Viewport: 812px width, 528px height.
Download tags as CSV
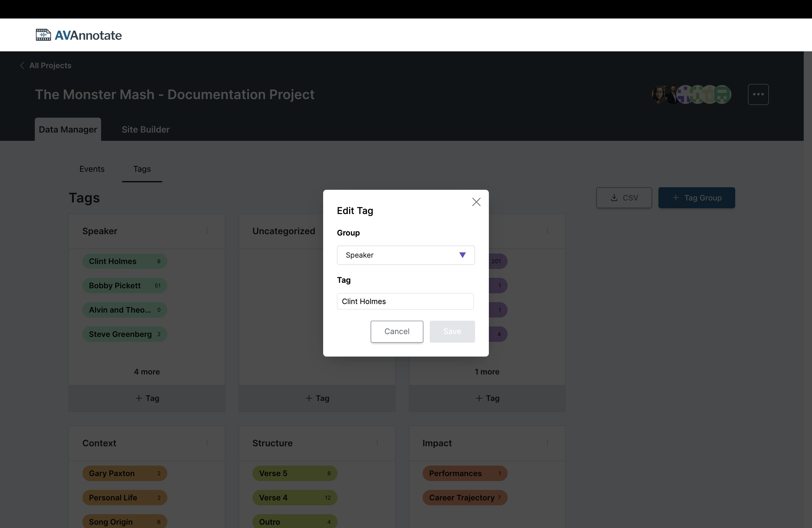click(624, 198)
